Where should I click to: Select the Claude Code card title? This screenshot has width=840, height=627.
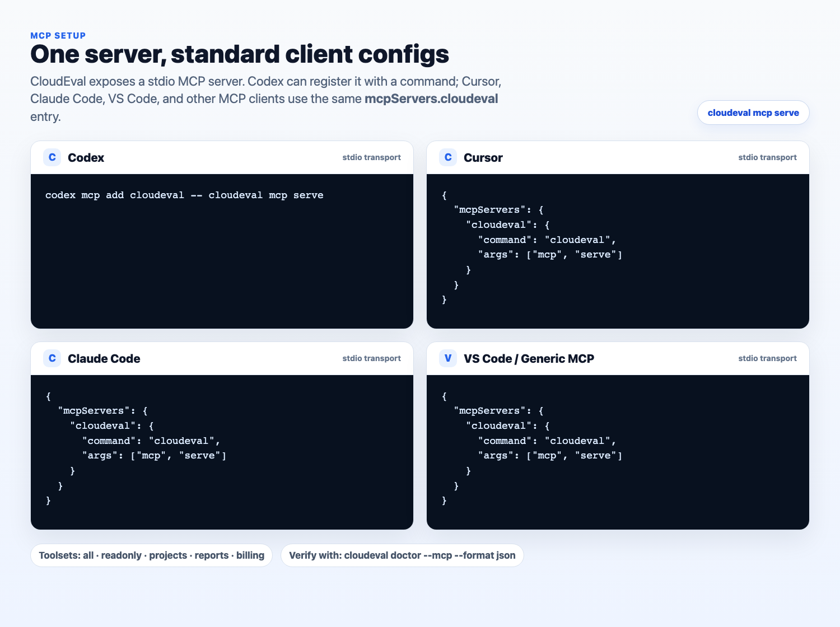(104, 359)
